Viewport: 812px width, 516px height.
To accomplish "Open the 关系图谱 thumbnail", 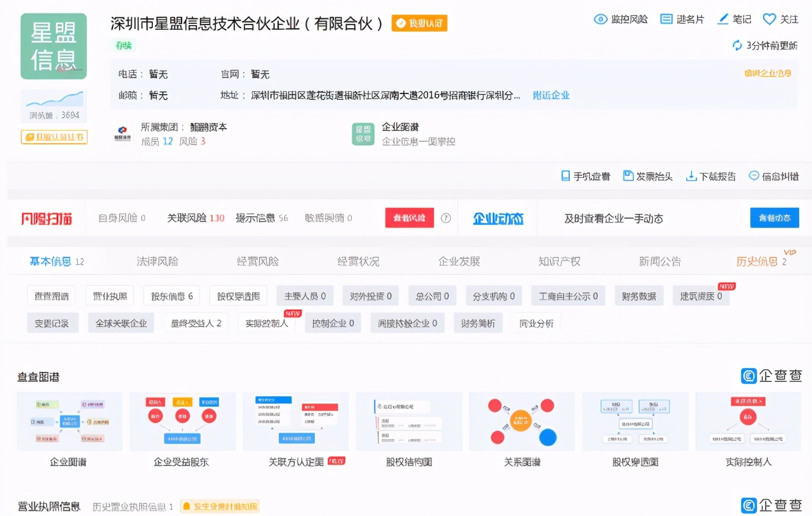I will point(522,422).
